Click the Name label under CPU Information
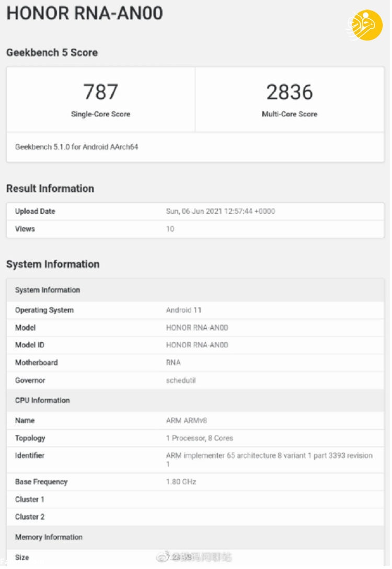This screenshot has width=392, height=569. 25,420
